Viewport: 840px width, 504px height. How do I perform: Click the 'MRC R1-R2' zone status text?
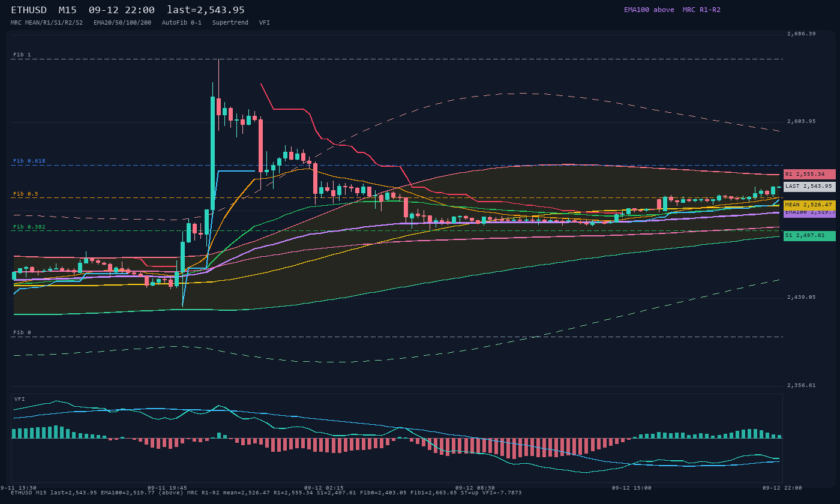coord(701,10)
